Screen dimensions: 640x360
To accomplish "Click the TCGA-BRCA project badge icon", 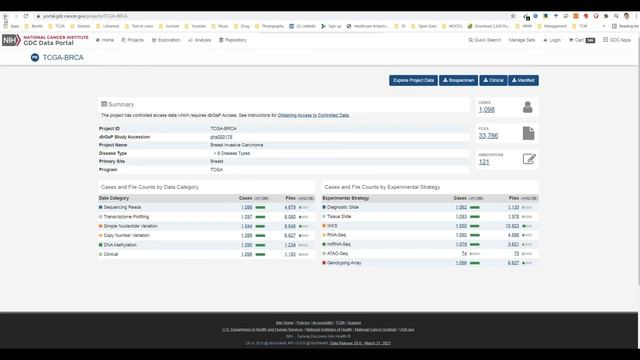I will [35, 58].
